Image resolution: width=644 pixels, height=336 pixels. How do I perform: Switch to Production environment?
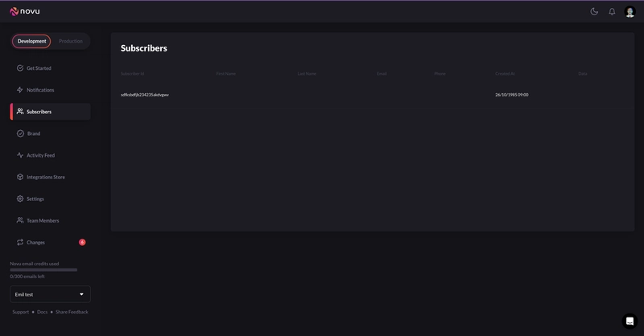click(71, 41)
